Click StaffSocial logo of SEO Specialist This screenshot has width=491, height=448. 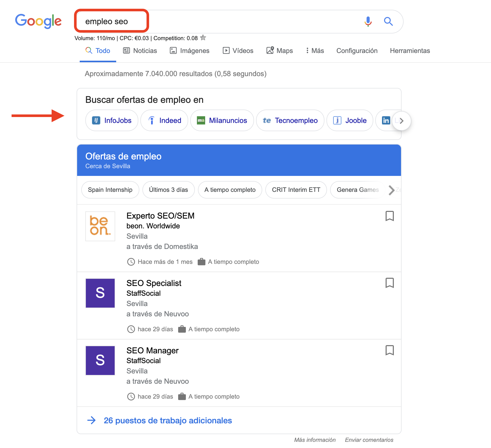[x=100, y=293]
